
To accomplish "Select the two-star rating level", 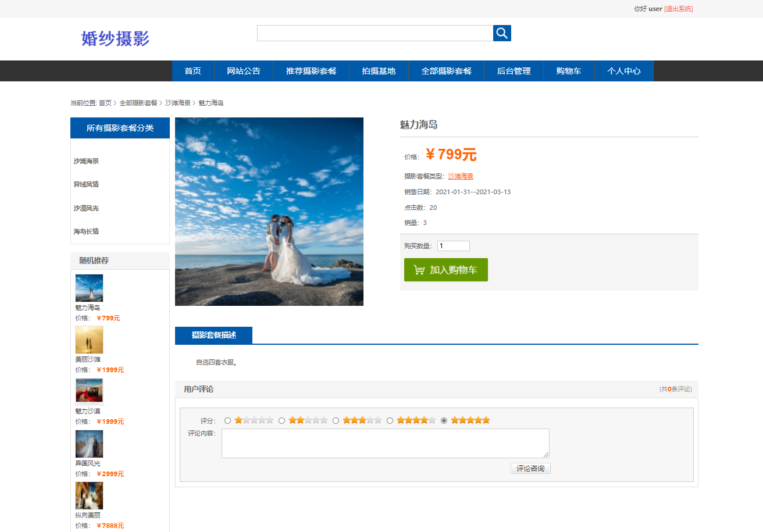I will [x=281, y=420].
